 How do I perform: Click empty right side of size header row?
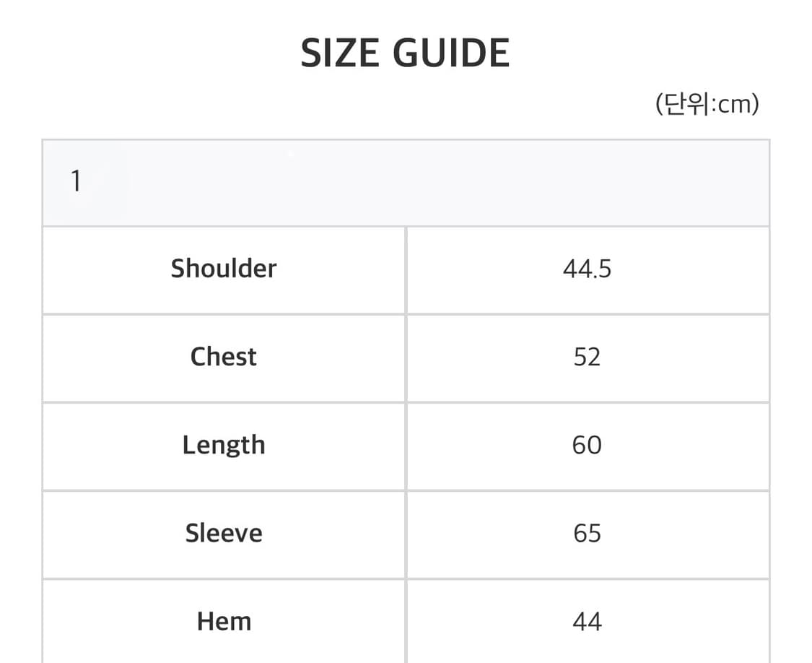(x=577, y=183)
